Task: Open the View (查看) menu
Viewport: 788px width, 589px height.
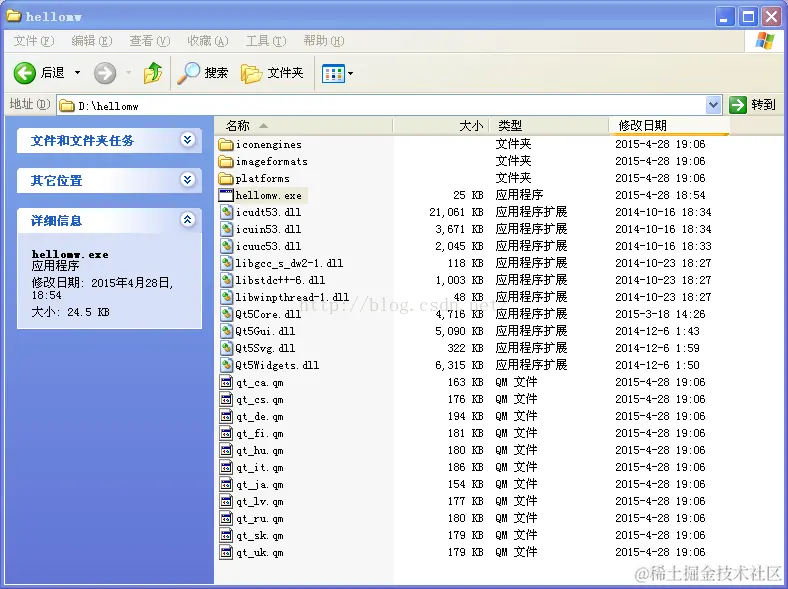Action: (x=150, y=41)
